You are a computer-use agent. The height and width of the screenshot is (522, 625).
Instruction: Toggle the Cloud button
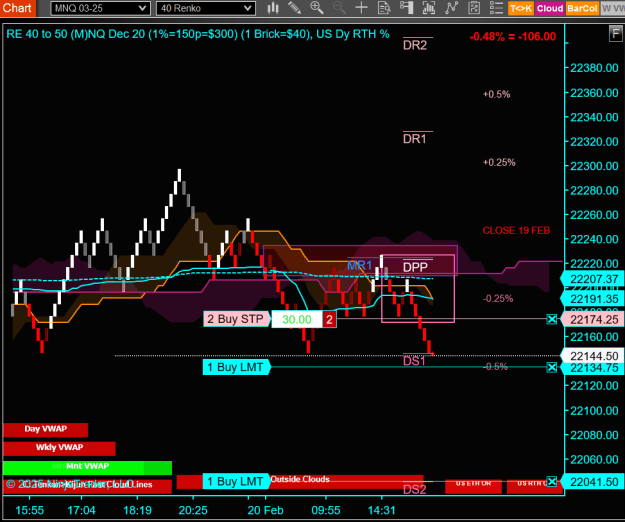(550, 8)
